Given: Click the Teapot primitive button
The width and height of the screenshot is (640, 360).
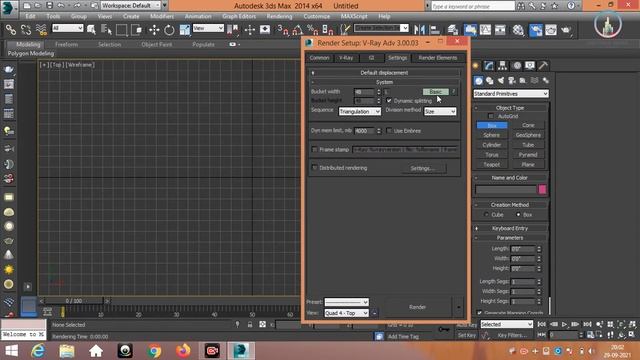Looking at the screenshot, I should pyautogui.click(x=492, y=164).
